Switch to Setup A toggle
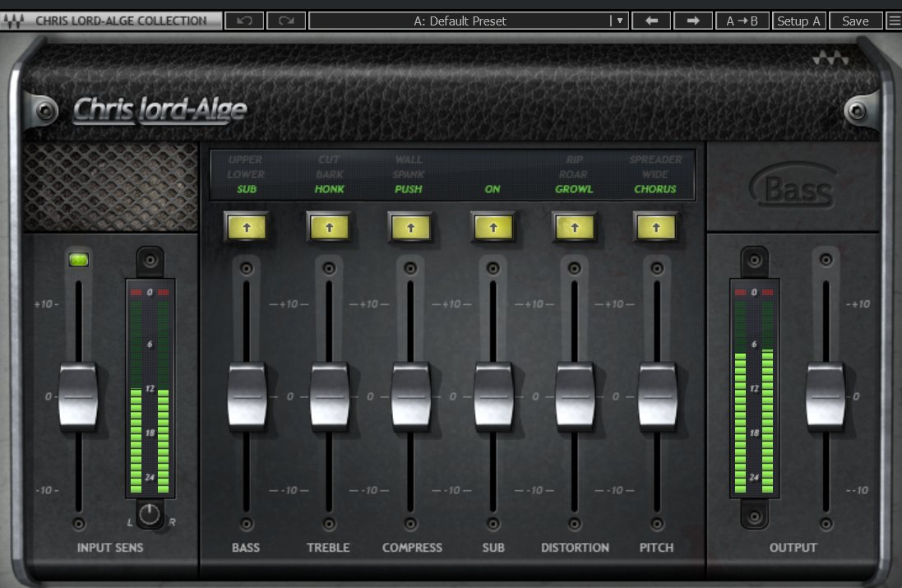This screenshot has height=588, width=902. coord(798,21)
